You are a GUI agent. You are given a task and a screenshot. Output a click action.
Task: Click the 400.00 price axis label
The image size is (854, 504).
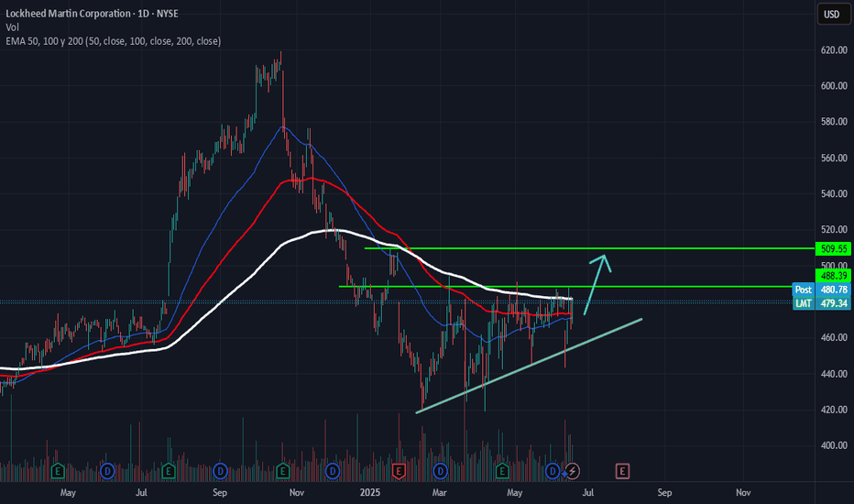[834, 445]
